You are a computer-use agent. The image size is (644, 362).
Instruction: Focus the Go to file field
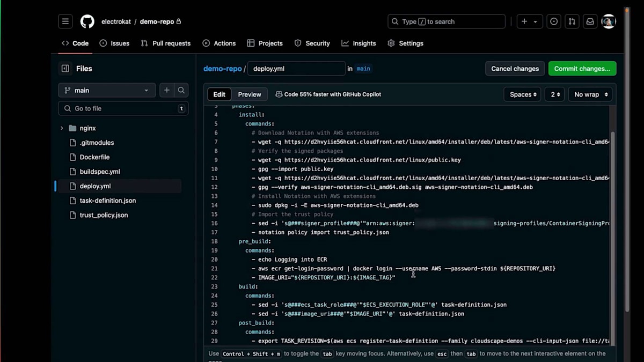point(123,108)
